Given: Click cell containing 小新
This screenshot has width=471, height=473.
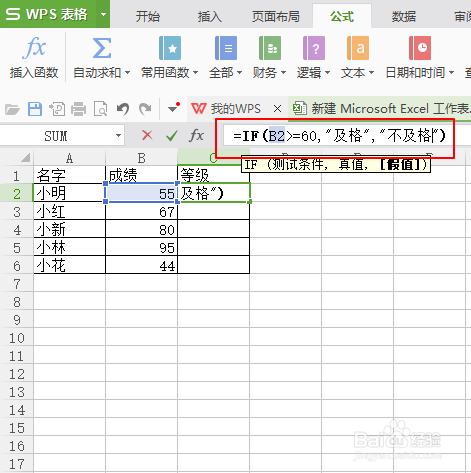Looking at the screenshot, I should click(x=69, y=229).
